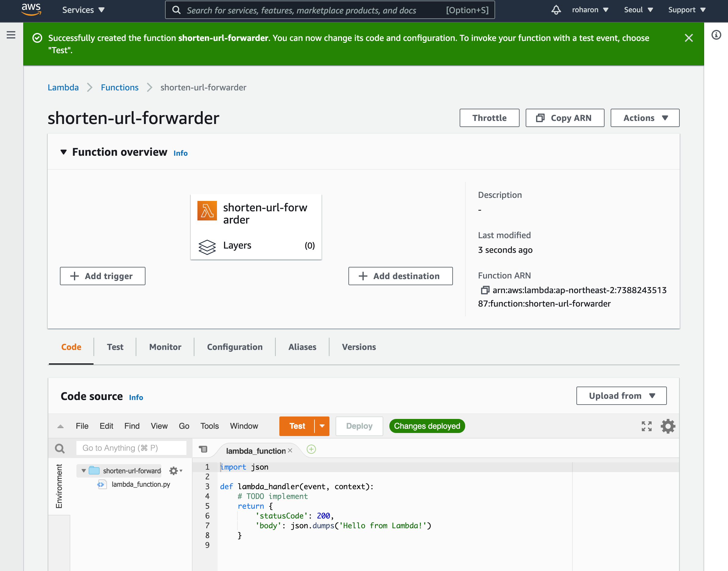Collapse the shorten-url-forwarder folder tree

tap(84, 471)
